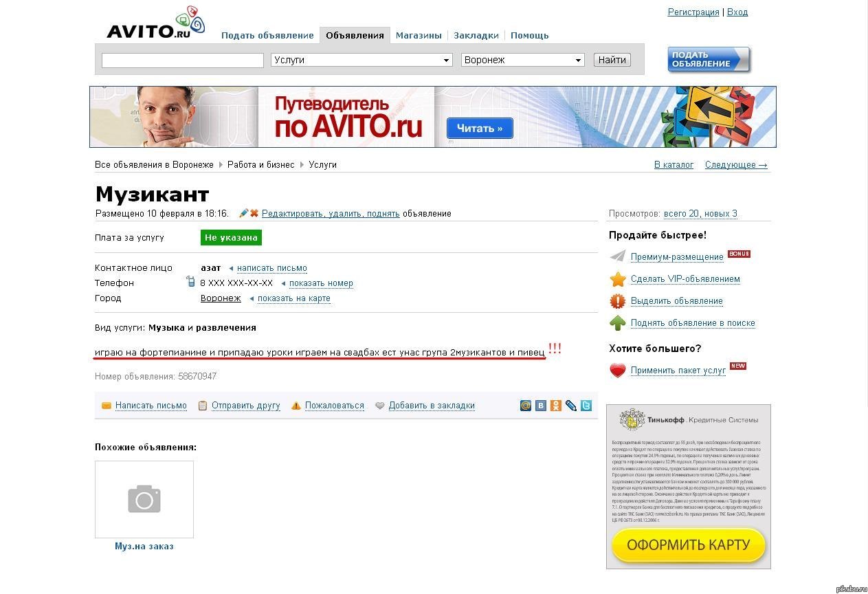Click the blue Подать объявление button

[709, 60]
